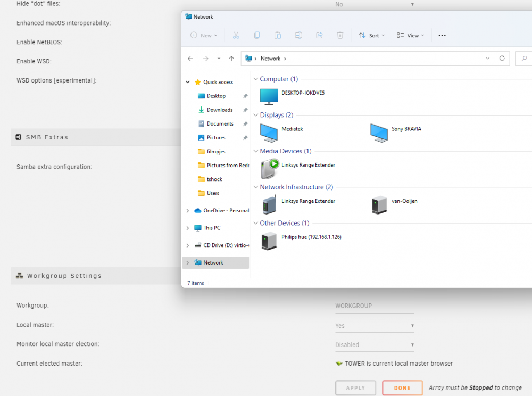532x396 pixels.
Task: Refresh the Network folder view
Action: pos(502,59)
